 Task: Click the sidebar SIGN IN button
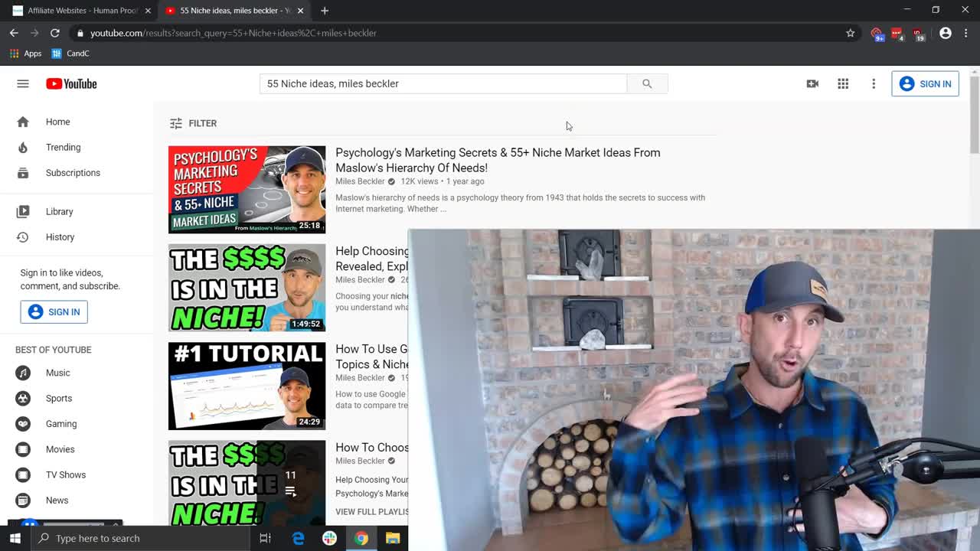(54, 311)
